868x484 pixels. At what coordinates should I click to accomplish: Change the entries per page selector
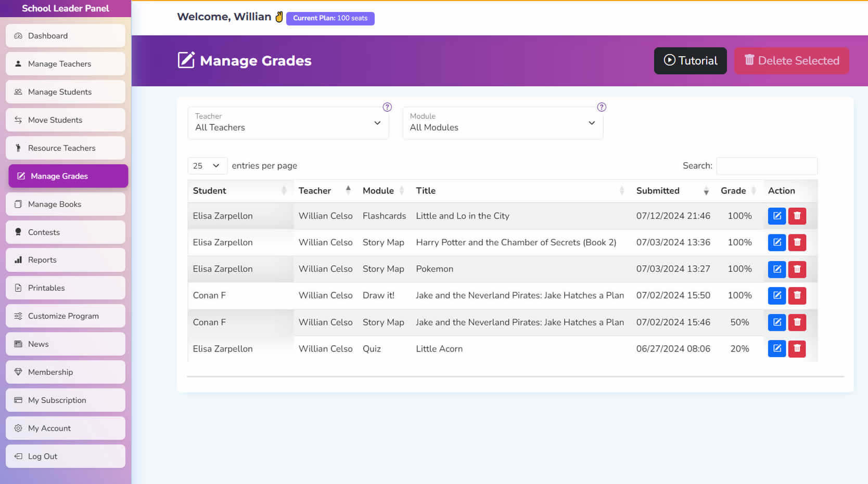pyautogui.click(x=207, y=166)
